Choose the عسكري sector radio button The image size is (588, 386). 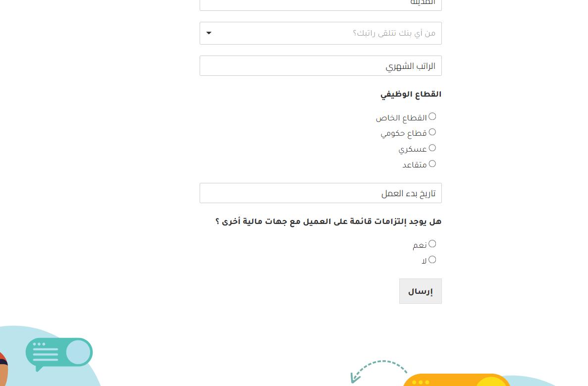pyautogui.click(x=432, y=148)
